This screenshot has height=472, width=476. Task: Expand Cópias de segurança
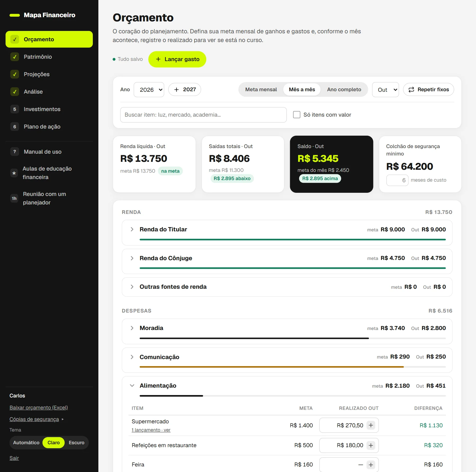pos(36,419)
